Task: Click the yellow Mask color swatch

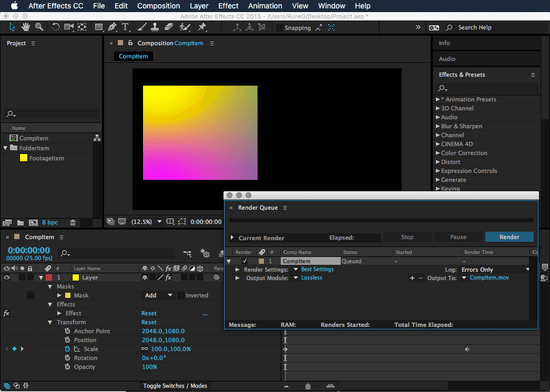Action: (x=68, y=295)
